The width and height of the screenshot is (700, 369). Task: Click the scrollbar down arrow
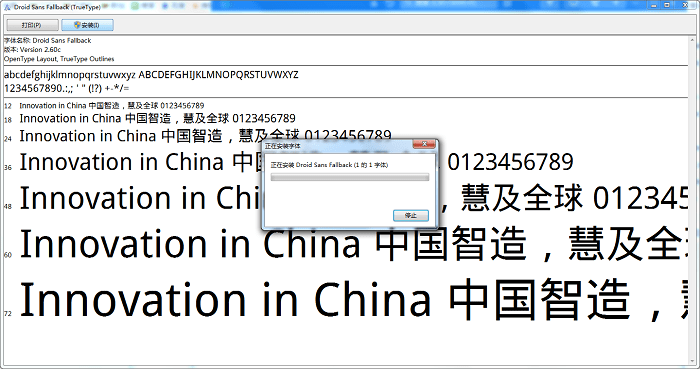click(x=692, y=361)
